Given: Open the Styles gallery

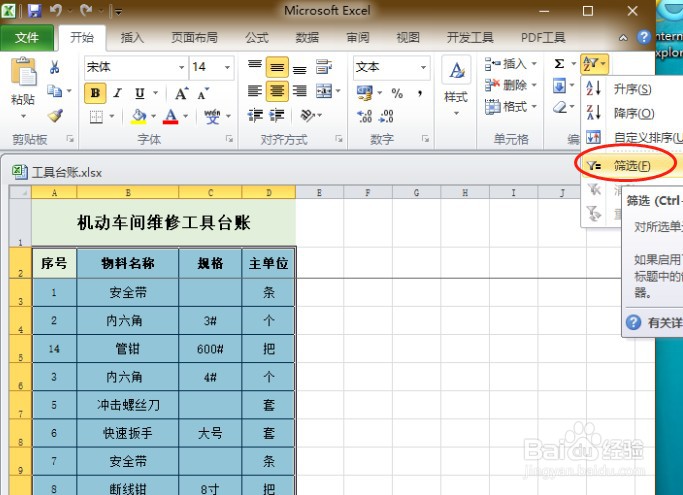Looking at the screenshot, I should pos(456,87).
